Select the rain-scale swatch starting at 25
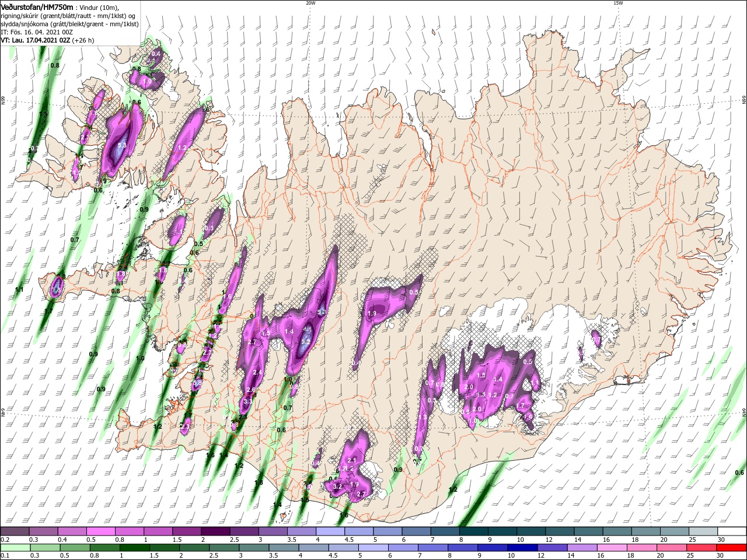Screen dimensions: 747x560 [702, 547]
